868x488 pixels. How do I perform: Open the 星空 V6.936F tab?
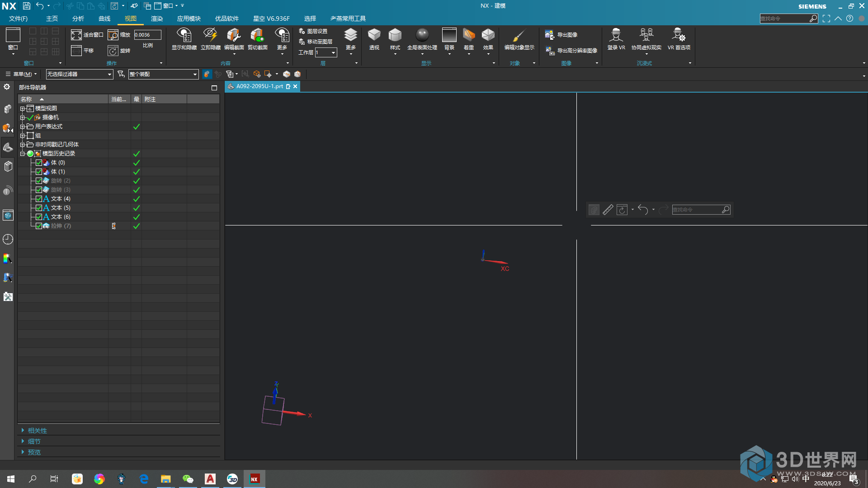point(271,19)
